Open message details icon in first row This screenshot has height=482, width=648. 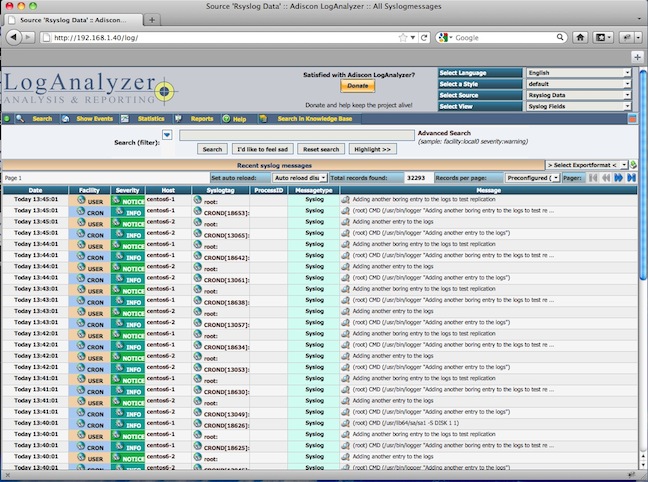[x=345, y=200]
